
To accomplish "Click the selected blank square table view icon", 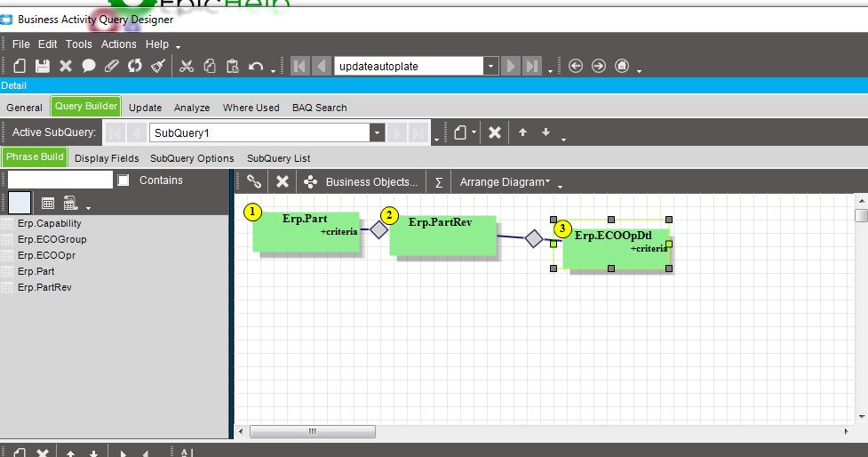I will (20, 203).
